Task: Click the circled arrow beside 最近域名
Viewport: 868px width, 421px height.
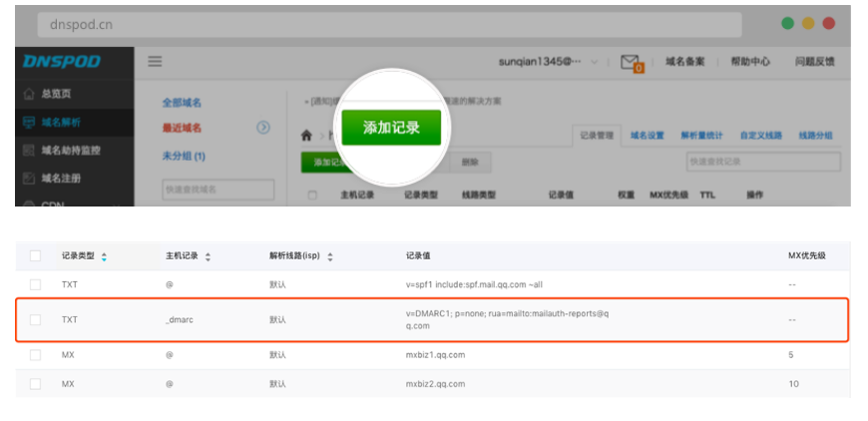Action: (x=263, y=128)
